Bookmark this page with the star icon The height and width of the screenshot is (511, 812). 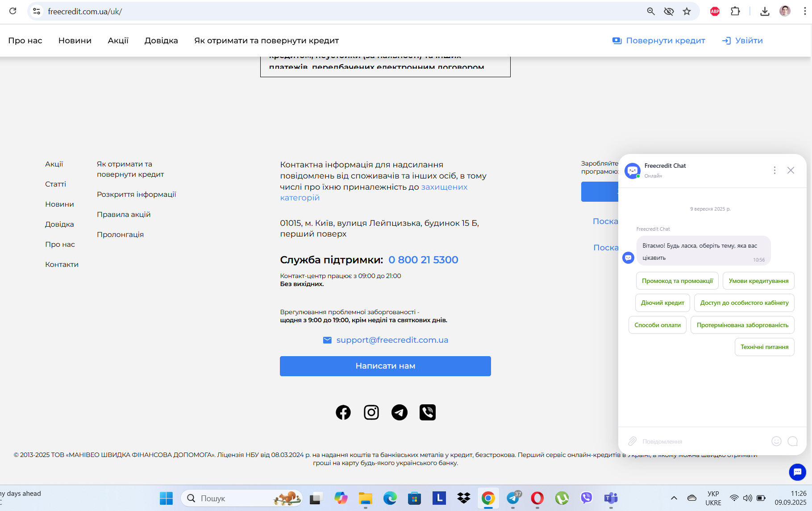coord(687,11)
